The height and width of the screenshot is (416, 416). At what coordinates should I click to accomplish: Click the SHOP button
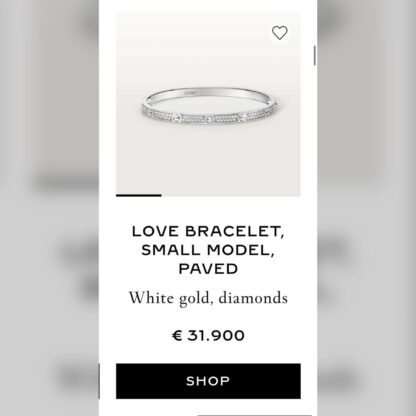click(x=208, y=381)
